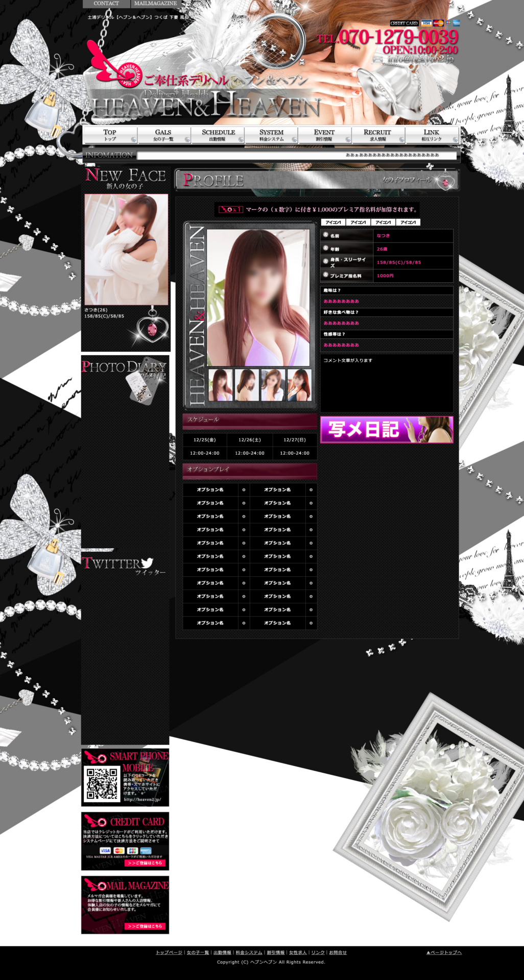524x980 pixels.
Task: Click the premium fee value 1000円
Action: click(385, 276)
